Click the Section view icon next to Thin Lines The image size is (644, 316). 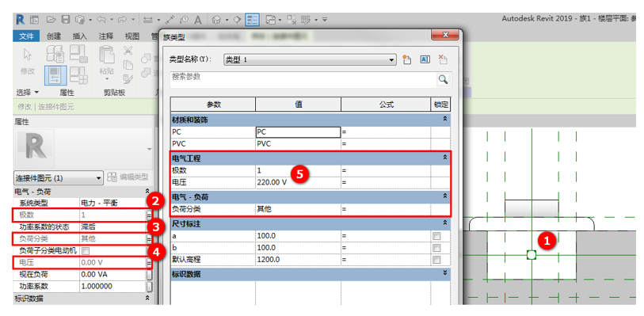[x=237, y=19]
